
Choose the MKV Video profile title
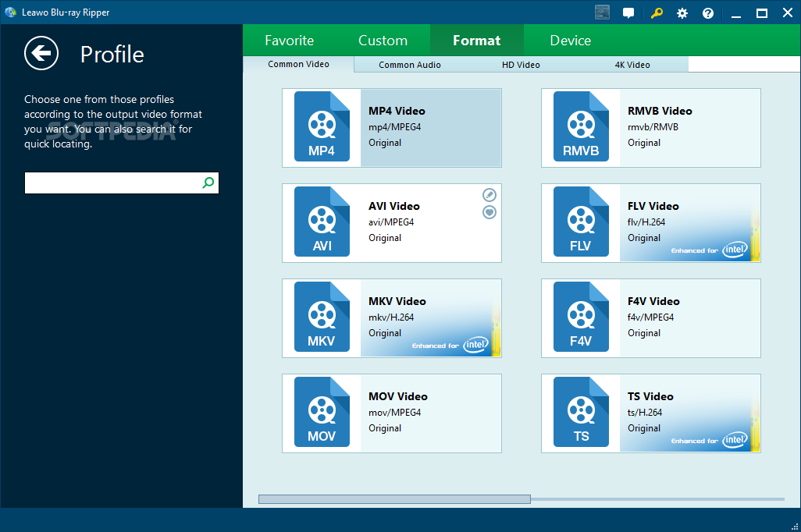tap(397, 301)
